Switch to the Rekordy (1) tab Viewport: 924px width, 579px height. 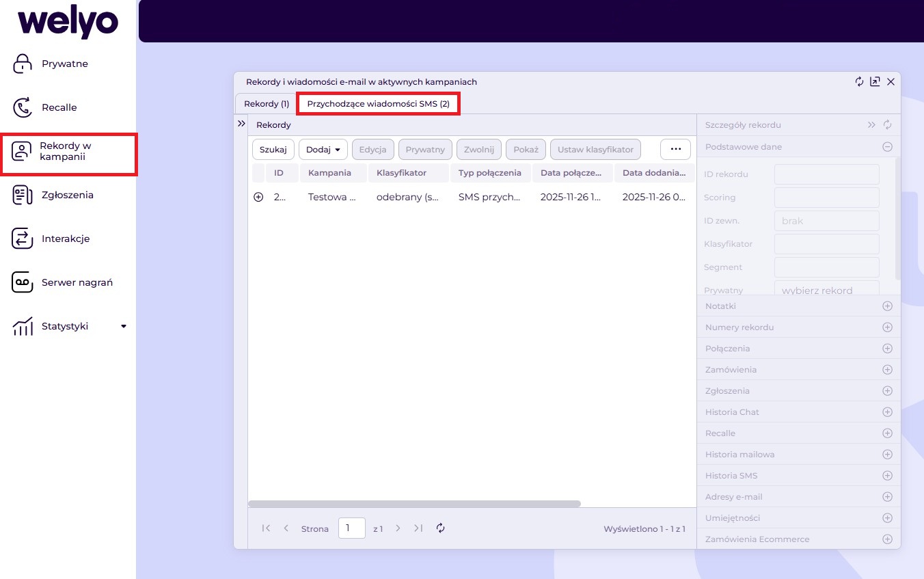267,104
